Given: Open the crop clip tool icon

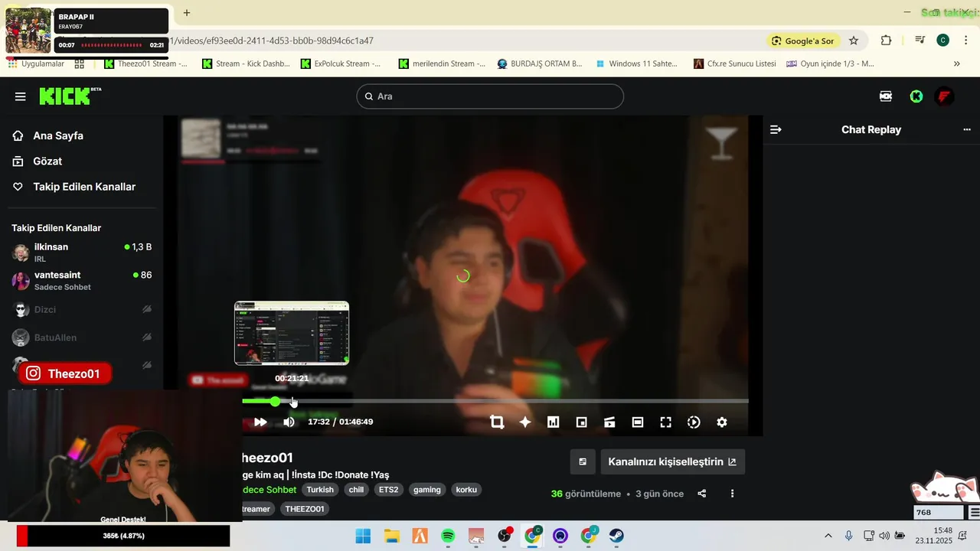Looking at the screenshot, I should tap(497, 422).
